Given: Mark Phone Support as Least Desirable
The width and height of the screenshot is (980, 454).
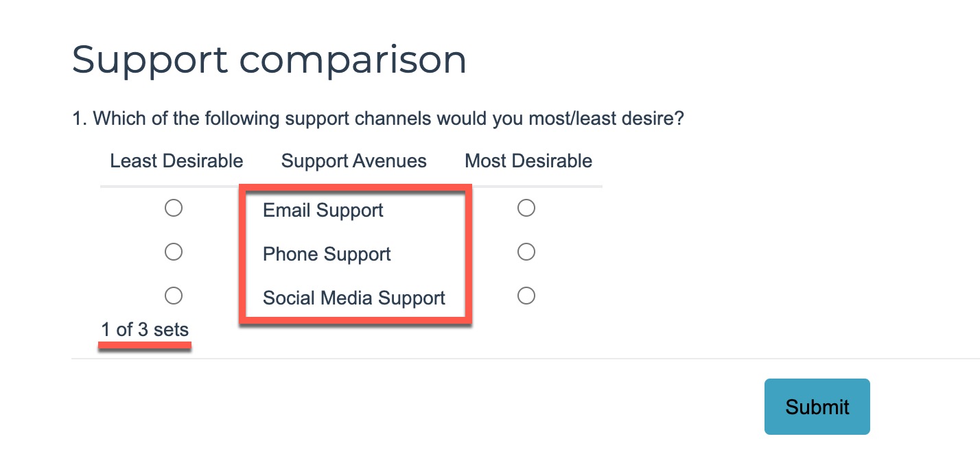Looking at the screenshot, I should (174, 252).
